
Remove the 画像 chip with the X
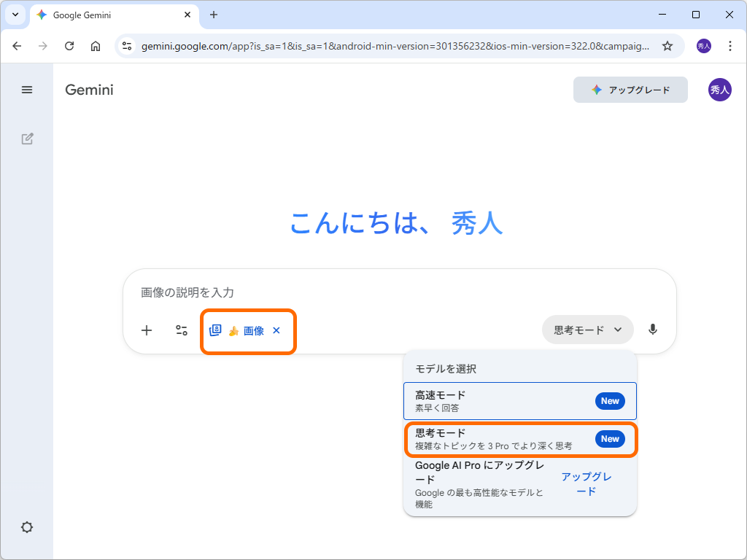click(276, 330)
